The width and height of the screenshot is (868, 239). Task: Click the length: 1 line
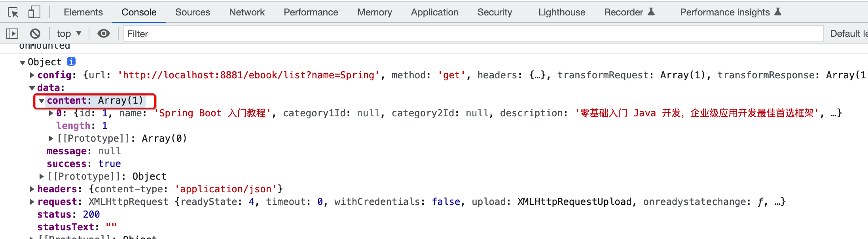click(82, 125)
